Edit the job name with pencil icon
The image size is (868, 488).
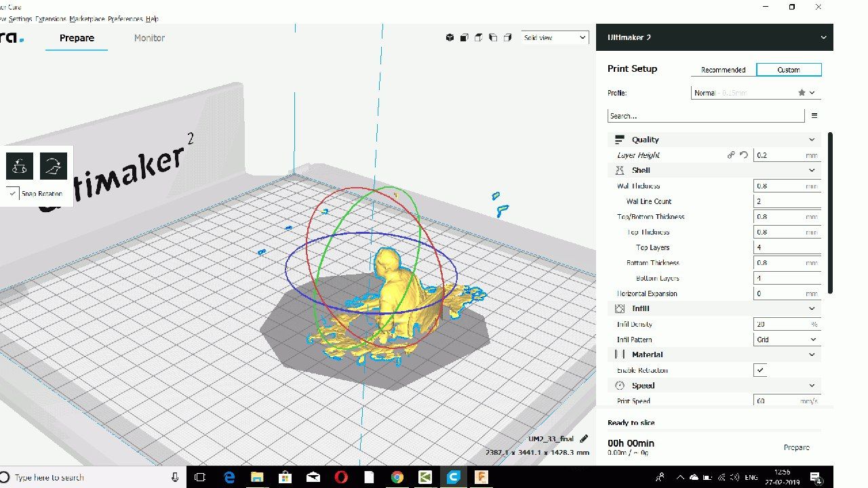[x=584, y=439]
